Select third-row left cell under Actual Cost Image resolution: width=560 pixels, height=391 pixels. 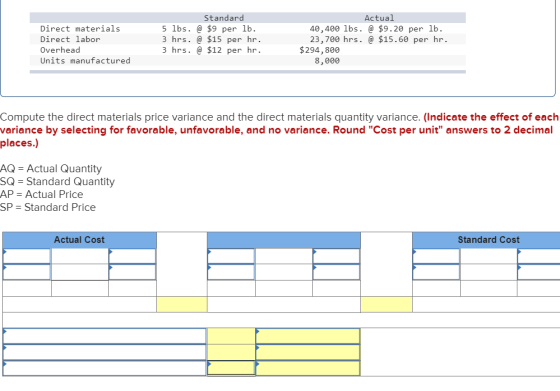[27, 289]
